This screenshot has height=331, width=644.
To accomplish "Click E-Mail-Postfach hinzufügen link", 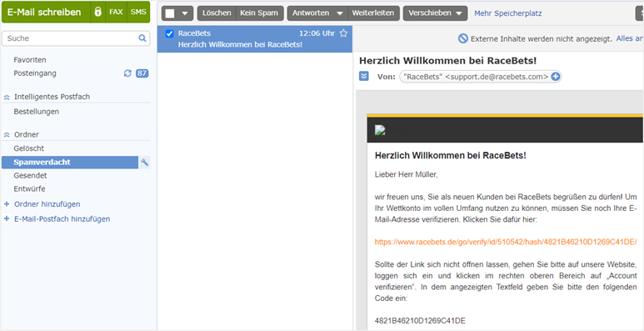I will click(62, 219).
